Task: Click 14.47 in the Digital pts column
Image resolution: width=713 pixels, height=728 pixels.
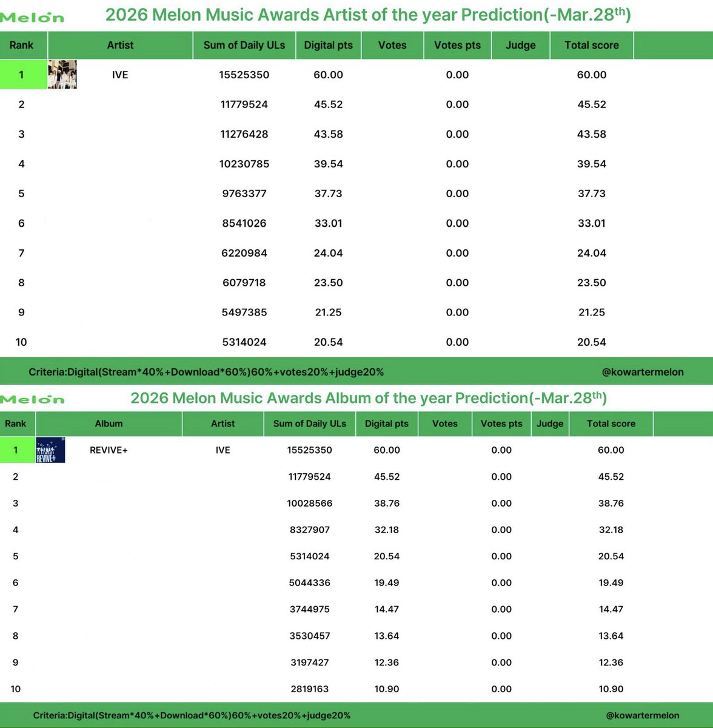Action: pyautogui.click(x=387, y=609)
